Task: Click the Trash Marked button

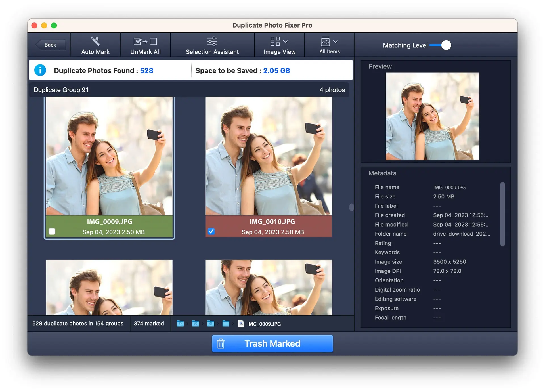Action: pyautogui.click(x=272, y=343)
